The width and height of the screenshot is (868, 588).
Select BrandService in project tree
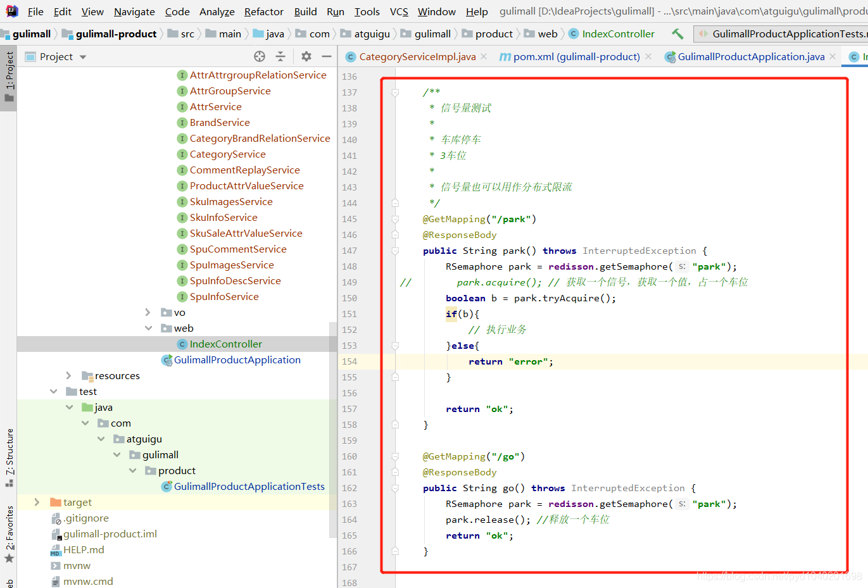coord(220,123)
